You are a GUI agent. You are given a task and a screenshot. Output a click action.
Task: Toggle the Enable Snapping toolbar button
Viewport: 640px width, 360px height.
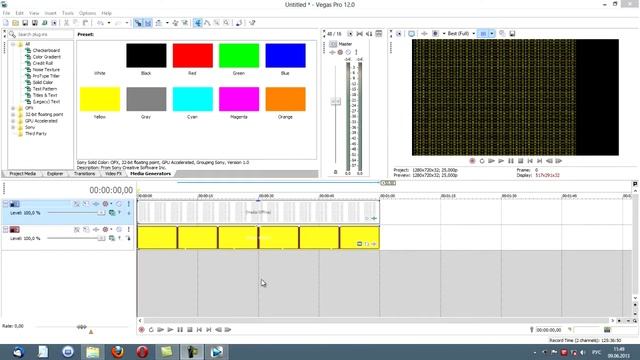point(138,23)
